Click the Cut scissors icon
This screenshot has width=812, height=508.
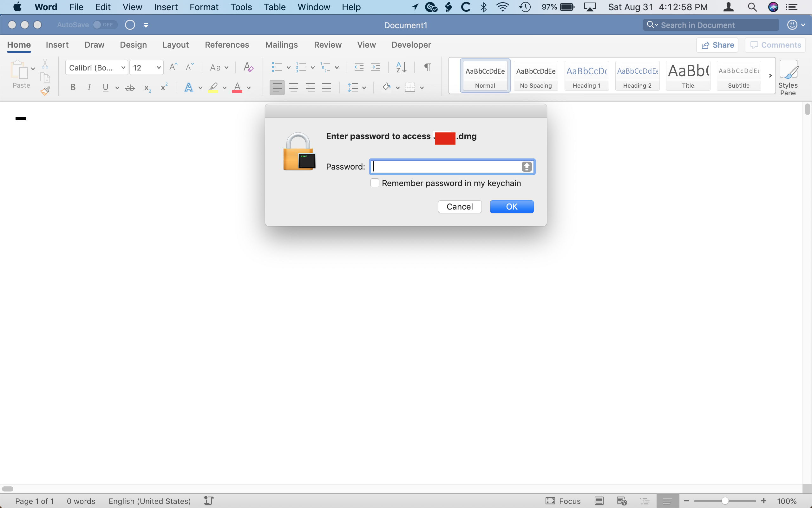pos(45,64)
